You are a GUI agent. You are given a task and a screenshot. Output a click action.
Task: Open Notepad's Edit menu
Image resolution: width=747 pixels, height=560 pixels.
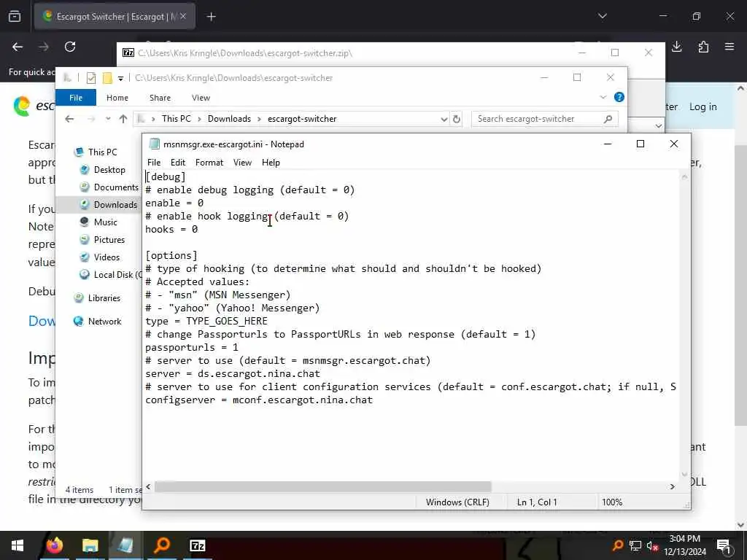point(178,163)
